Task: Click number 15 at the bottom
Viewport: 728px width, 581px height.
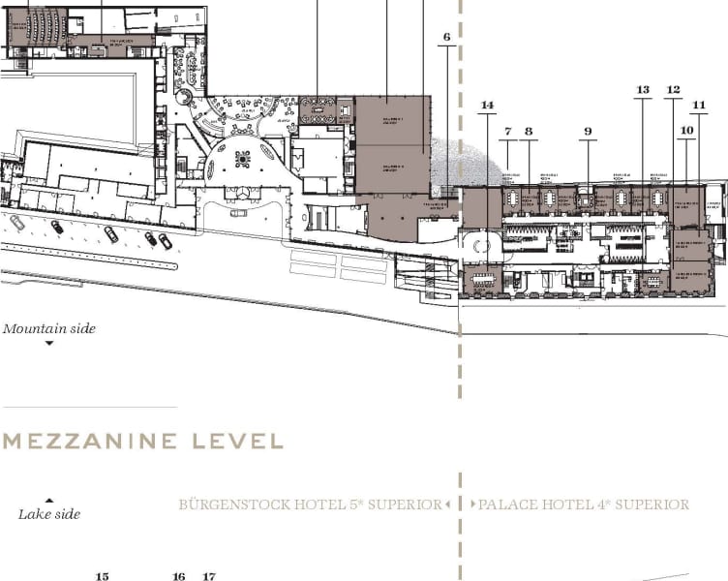Action: click(102, 576)
